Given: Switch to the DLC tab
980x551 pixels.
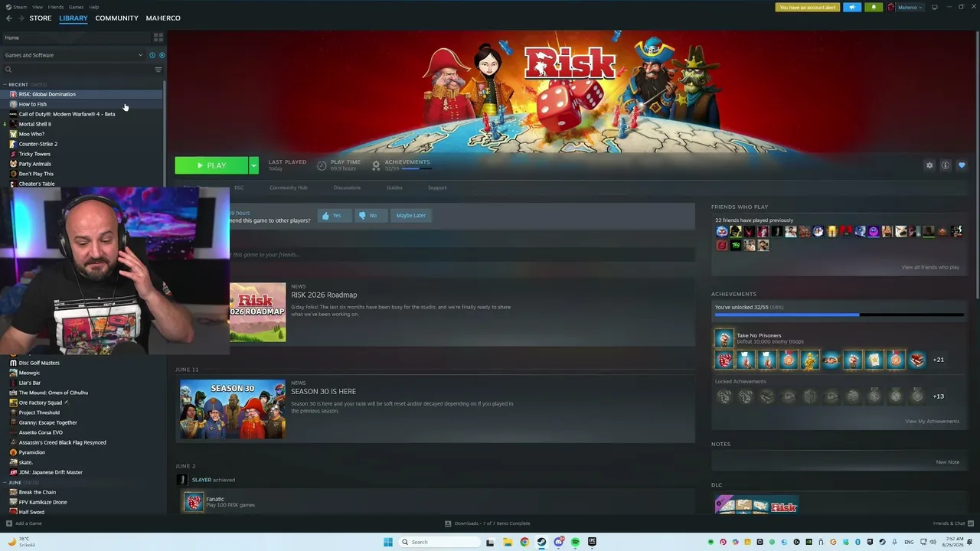Looking at the screenshot, I should pyautogui.click(x=239, y=187).
